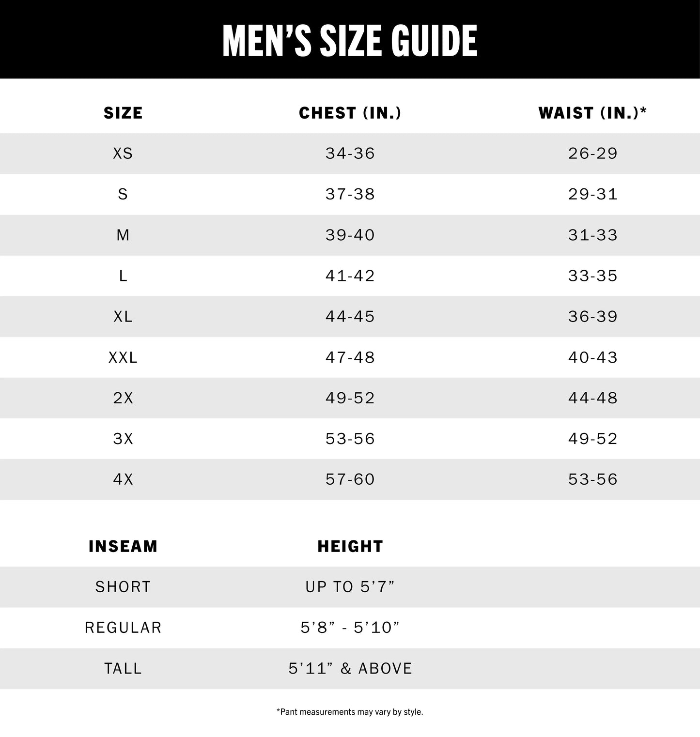Select the SIZE column header

pos(123,113)
